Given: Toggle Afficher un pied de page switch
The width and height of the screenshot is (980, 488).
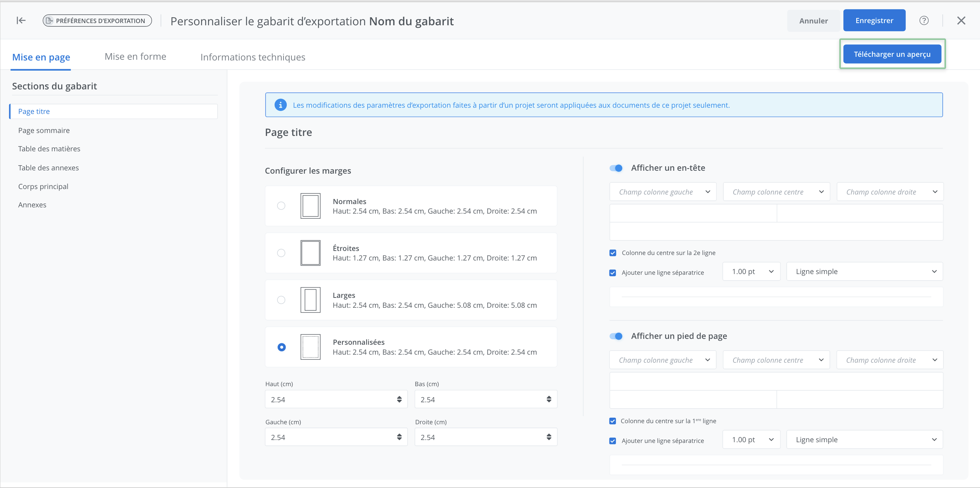Looking at the screenshot, I should pos(616,336).
